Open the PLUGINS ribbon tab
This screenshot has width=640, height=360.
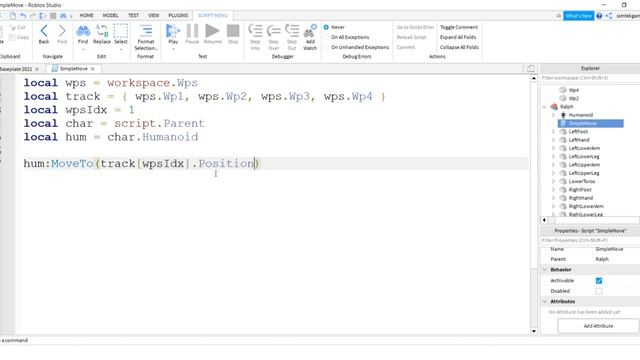click(178, 16)
